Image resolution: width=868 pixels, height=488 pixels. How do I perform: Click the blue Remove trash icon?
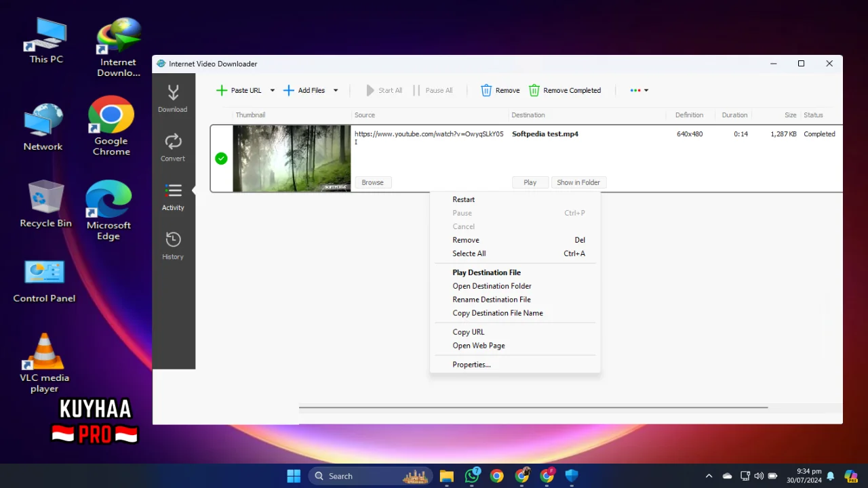click(486, 90)
